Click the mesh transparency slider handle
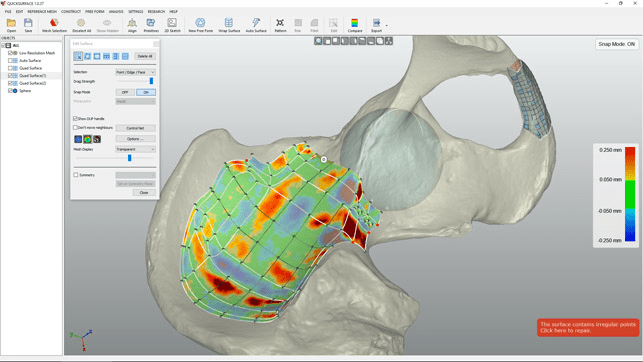Viewport: 643px width, 362px height. tap(130, 158)
